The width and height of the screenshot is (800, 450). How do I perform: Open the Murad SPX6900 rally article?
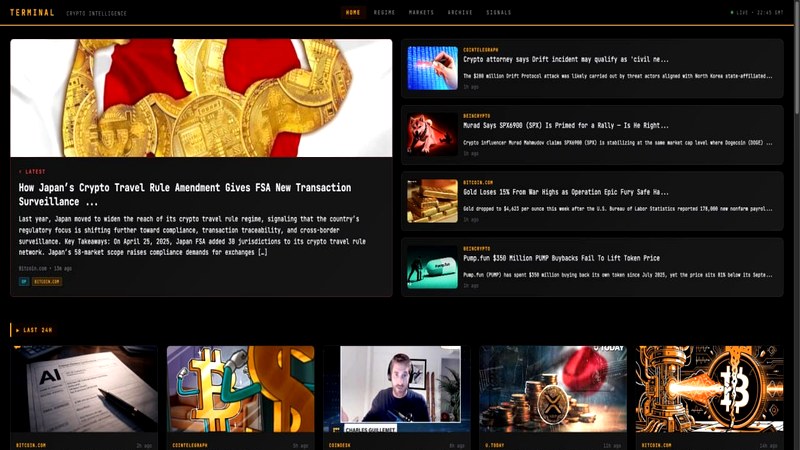click(x=565, y=125)
